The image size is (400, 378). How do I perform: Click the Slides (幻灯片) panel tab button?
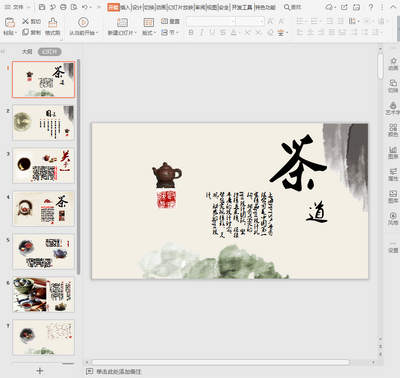(x=50, y=52)
